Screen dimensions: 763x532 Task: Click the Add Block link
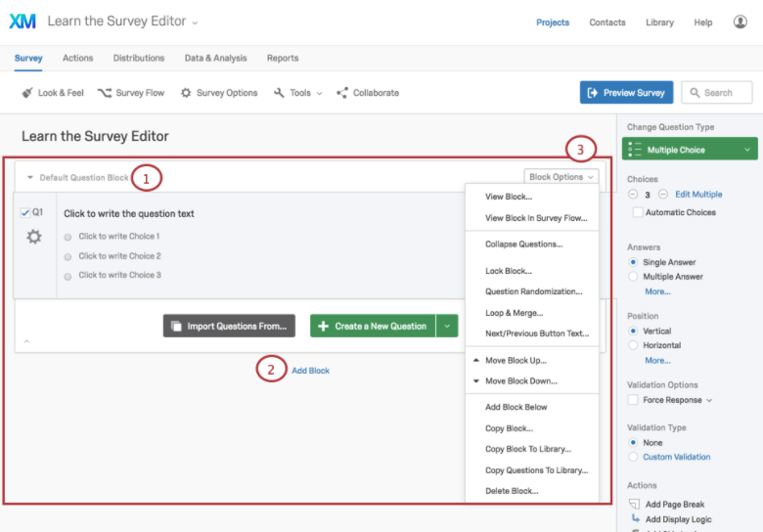[x=310, y=371]
